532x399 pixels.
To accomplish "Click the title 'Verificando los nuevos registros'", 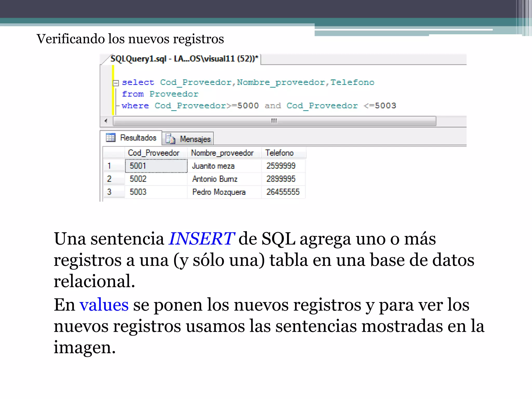I will click(130, 39).
